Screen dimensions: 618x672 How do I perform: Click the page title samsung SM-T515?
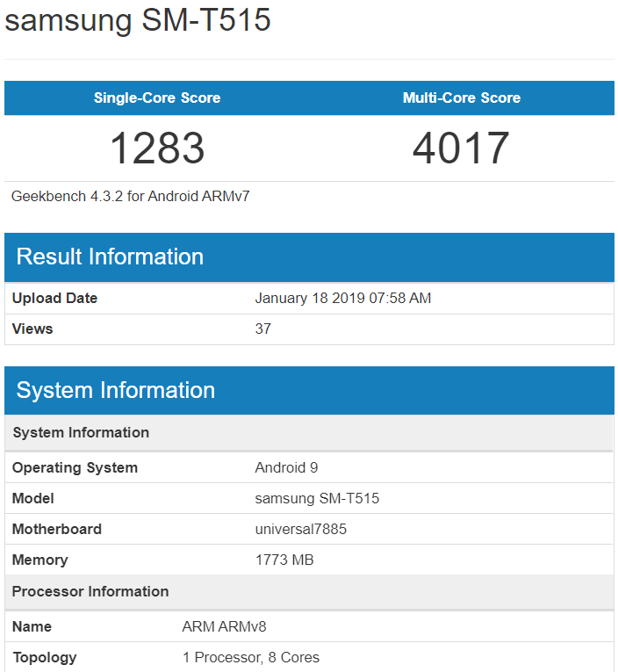[x=138, y=20]
